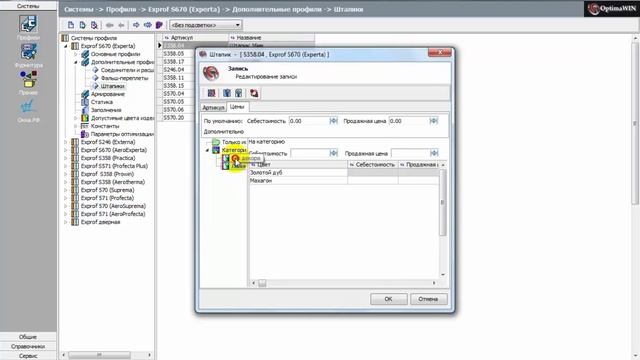Viewport: 640px width, 360px height.
Task: Cancel the dialog with Отмена button
Action: point(428,299)
